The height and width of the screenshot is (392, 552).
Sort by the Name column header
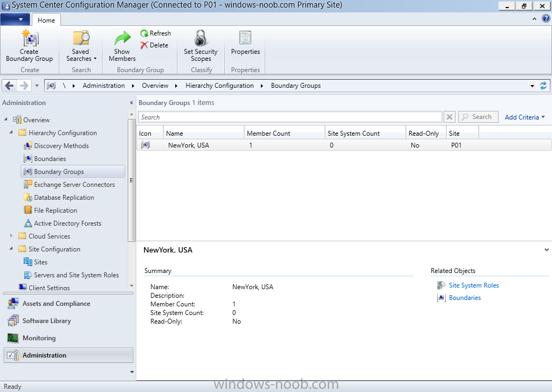(x=203, y=133)
